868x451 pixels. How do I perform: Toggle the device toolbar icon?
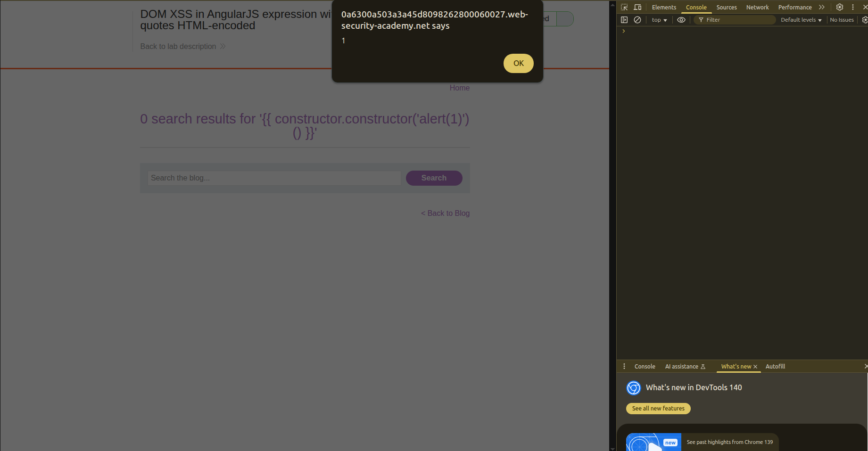tap(637, 7)
